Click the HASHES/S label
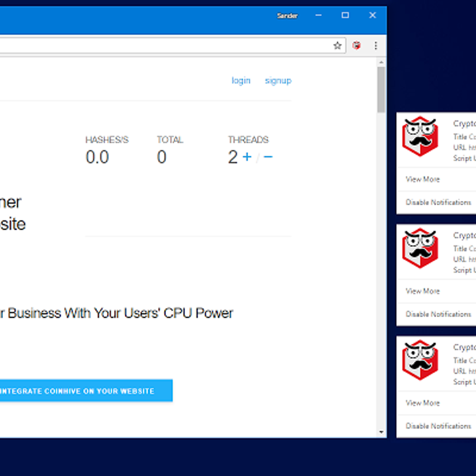The height and width of the screenshot is (476, 476). click(x=107, y=140)
